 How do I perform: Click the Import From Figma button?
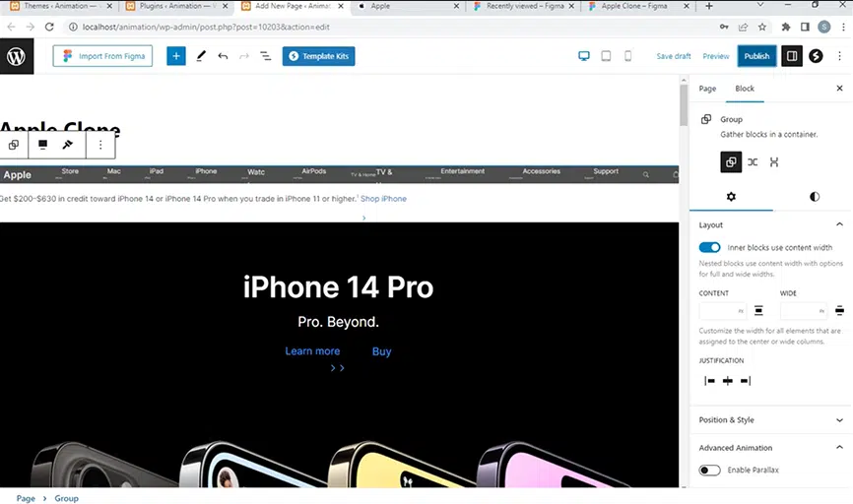(x=102, y=56)
